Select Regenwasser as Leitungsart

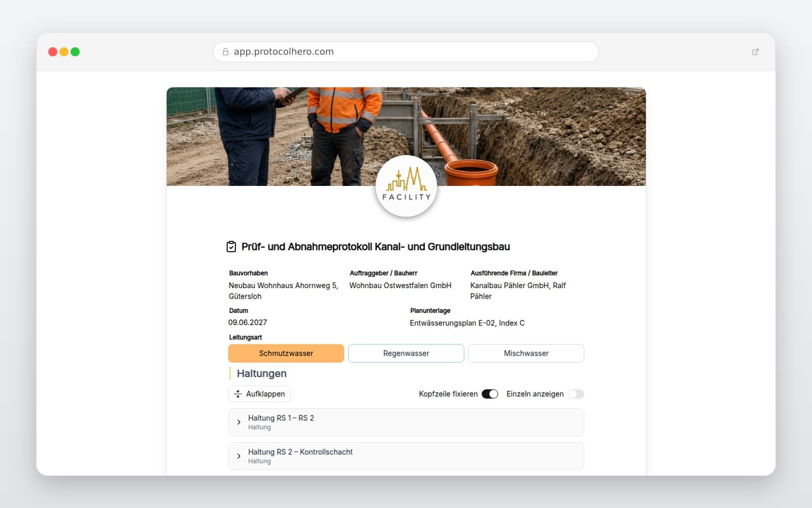[406, 353]
